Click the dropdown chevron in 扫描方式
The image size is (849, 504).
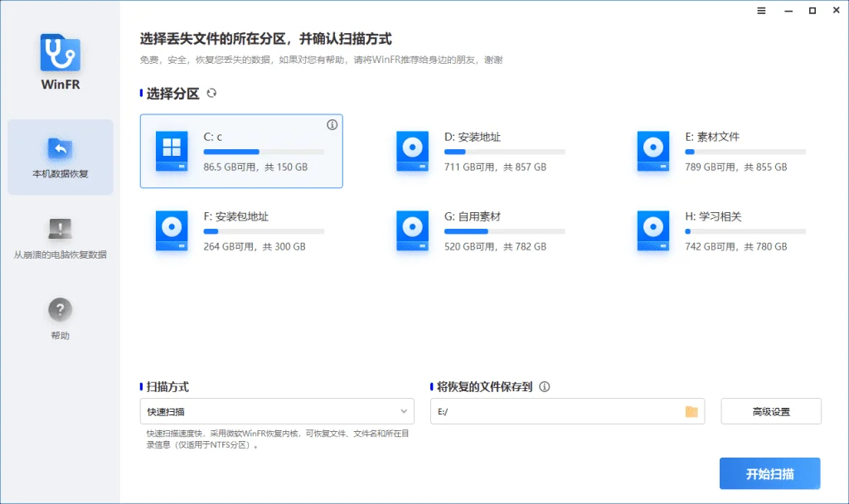[x=405, y=411]
